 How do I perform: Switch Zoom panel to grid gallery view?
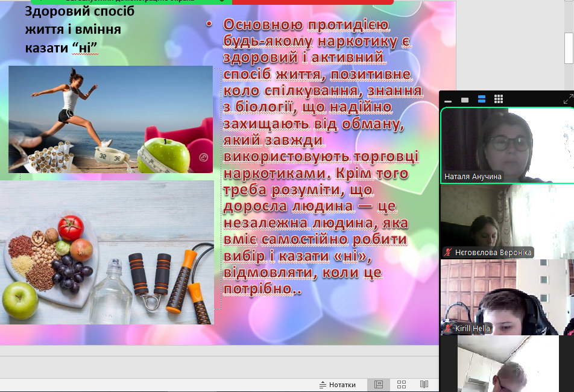pyautogui.click(x=499, y=99)
